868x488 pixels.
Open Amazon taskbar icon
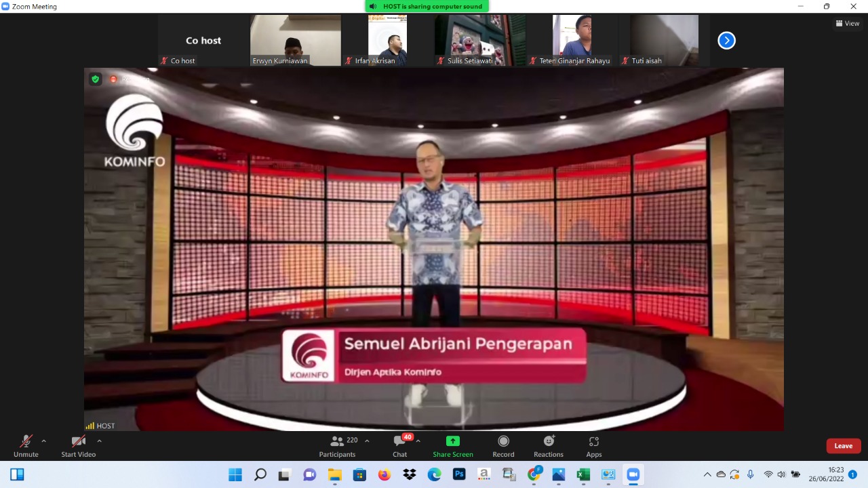click(484, 474)
